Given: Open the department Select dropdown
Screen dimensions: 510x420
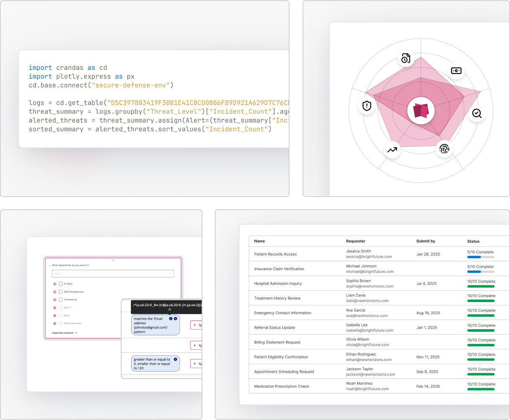Looking at the screenshot, I should click(x=113, y=274).
